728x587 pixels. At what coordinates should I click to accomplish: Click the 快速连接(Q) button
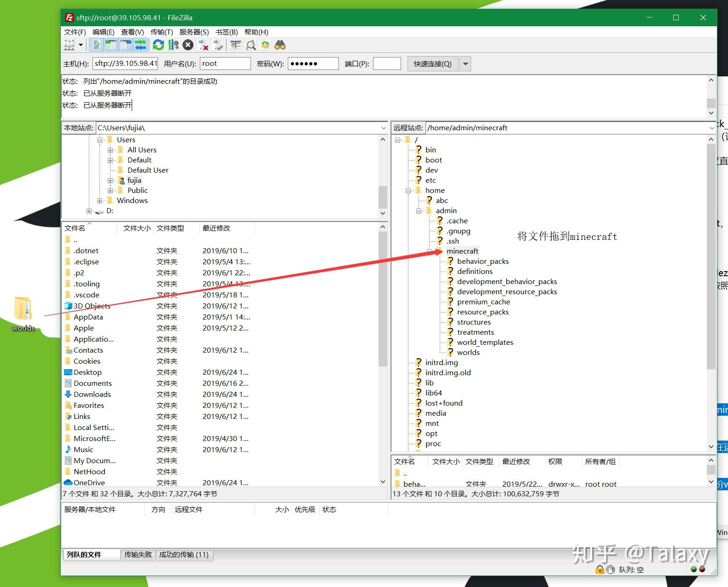coord(432,64)
